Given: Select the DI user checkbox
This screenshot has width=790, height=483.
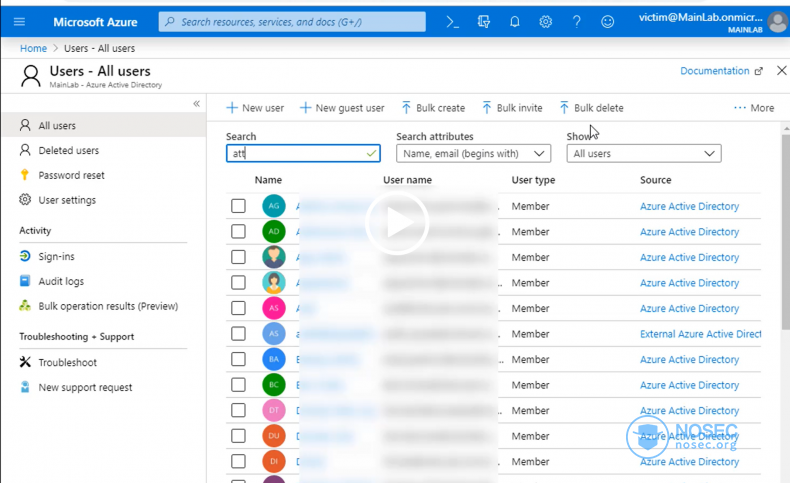Looking at the screenshot, I should (238, 461).
